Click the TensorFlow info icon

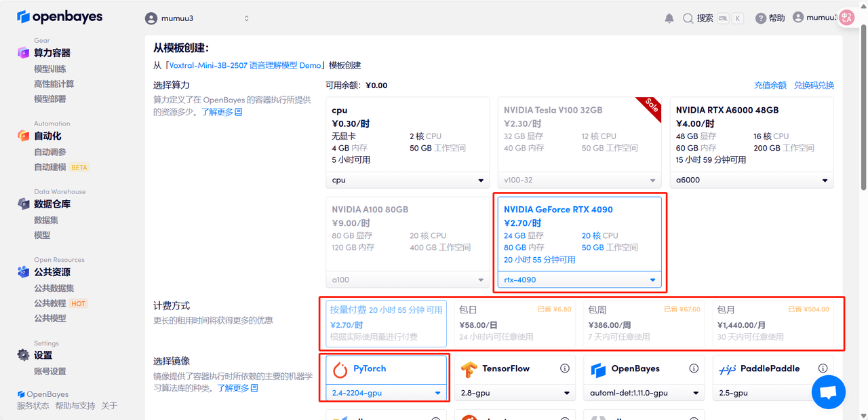565,368
